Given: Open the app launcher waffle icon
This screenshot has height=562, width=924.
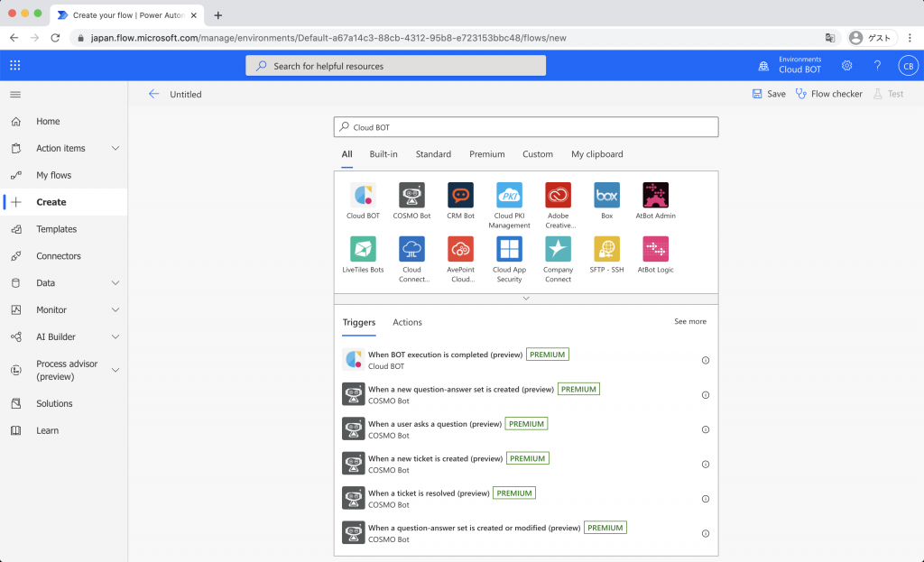Looking at the screenshot, I should (x=15, y=65).
